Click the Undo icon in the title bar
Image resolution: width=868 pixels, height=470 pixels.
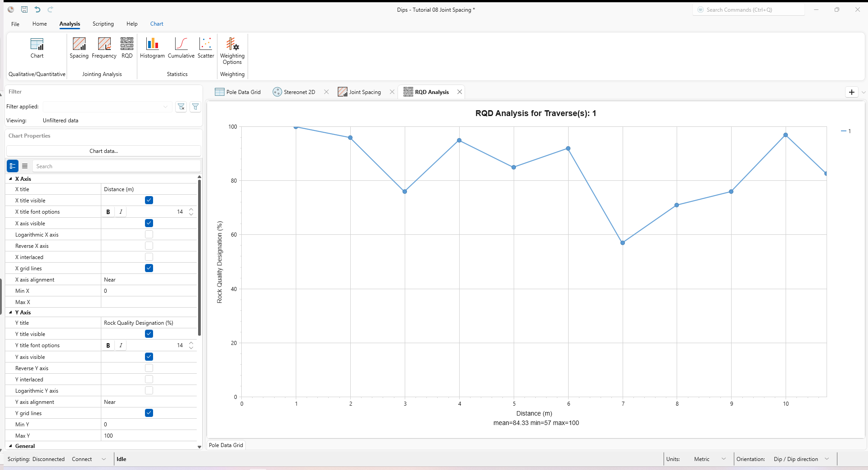tap(37, 9)
